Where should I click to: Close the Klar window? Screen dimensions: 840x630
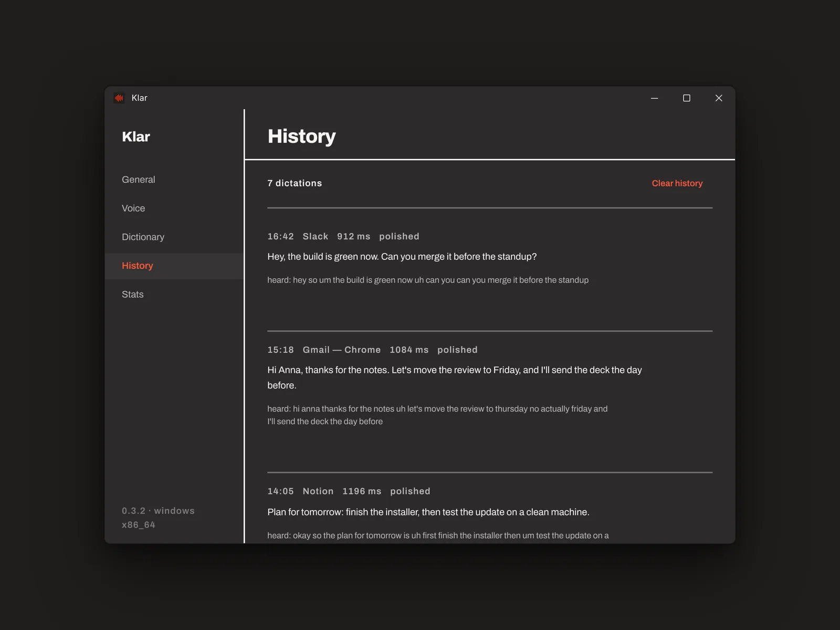pyautogui.click(x=719, y=98)
